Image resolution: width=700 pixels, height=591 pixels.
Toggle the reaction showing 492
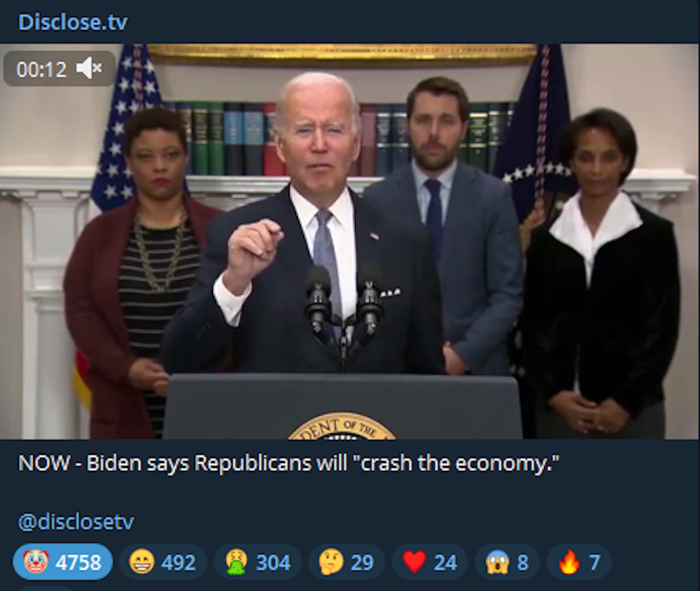(x=163, y=562)
